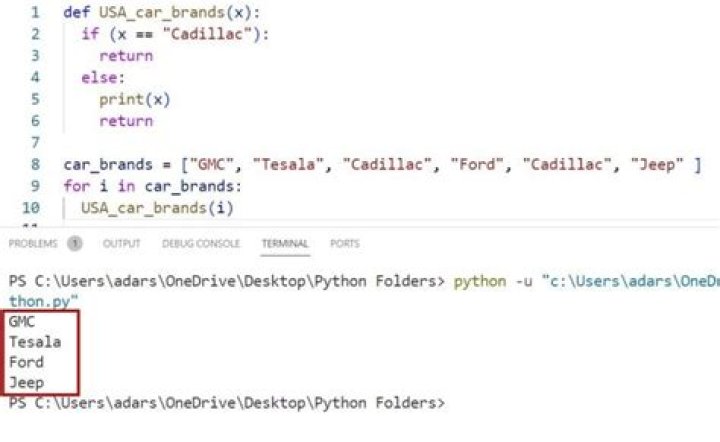
Task: Click the print(x) call on line 5
Action: tap(135, 100)
